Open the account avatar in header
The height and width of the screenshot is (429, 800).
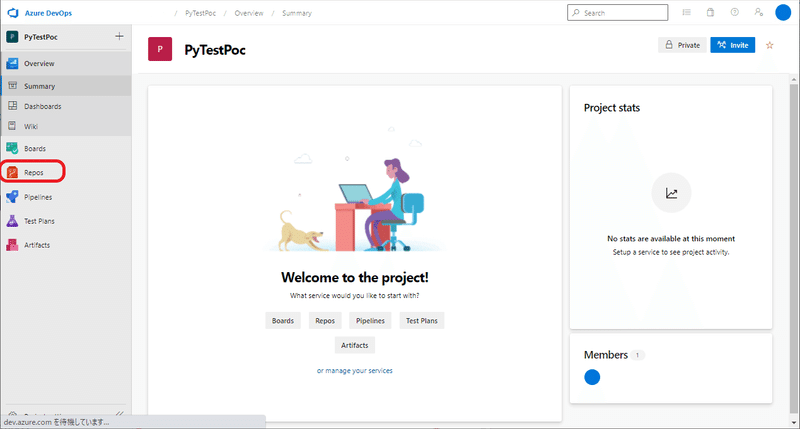click(783, 12)
